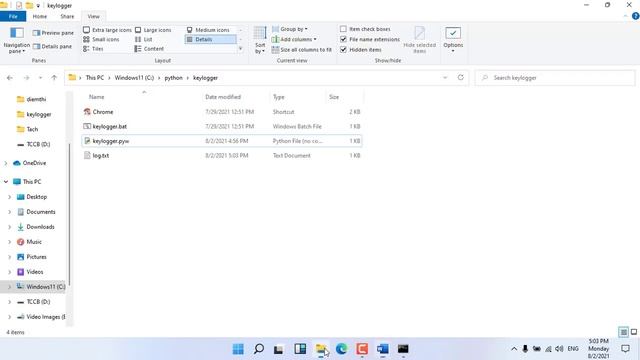
Task: Switch layout to List view
Action: (x=144, y=39)
